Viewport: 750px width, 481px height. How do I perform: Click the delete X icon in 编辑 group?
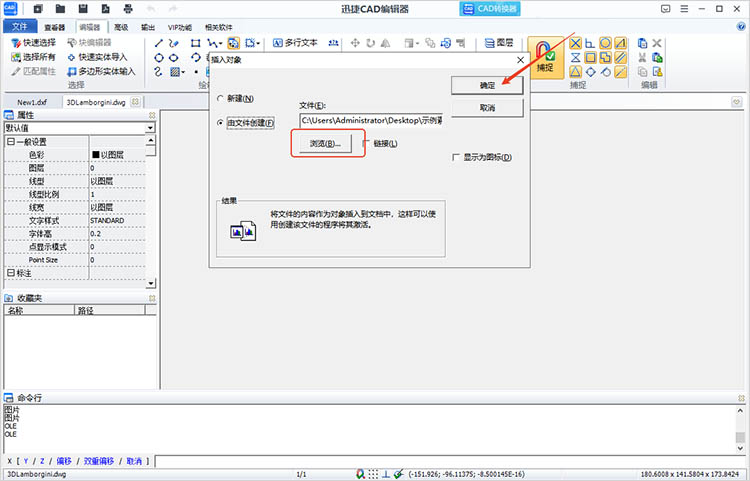point(657,44)
